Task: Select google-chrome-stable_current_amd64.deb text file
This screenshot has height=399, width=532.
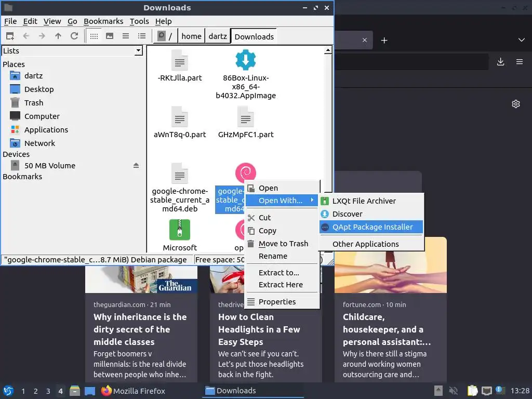Action: 180,187
